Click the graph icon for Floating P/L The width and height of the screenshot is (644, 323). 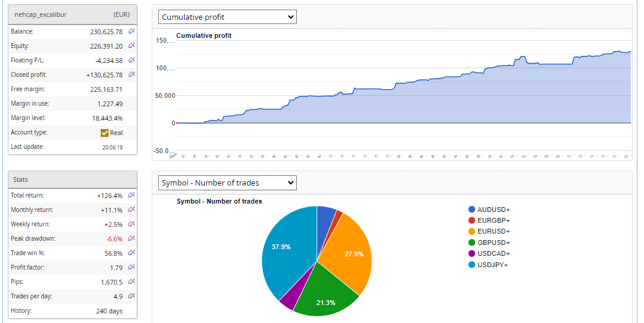pos(131,60)
